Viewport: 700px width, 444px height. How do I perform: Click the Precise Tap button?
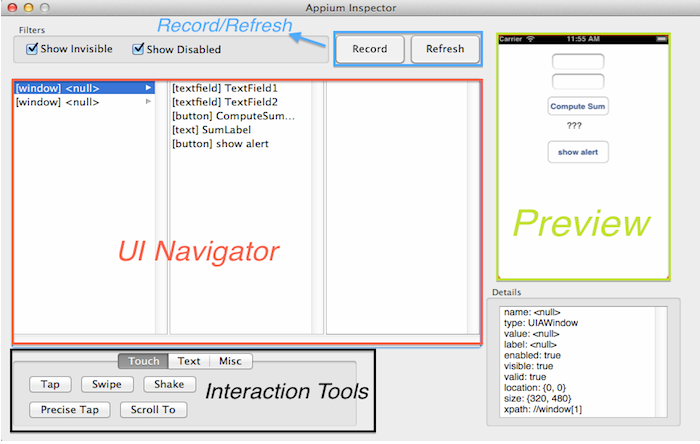[70, 410]
